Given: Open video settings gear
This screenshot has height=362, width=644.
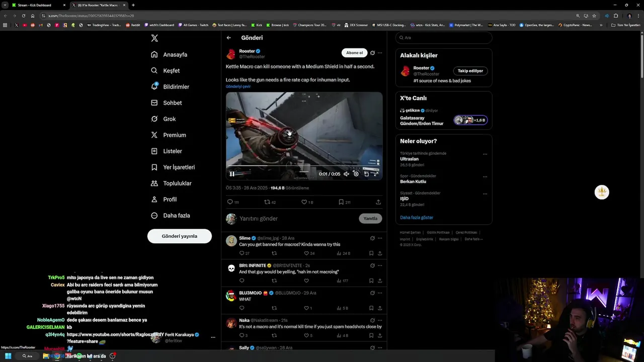Looking at the screenshot, I should (356, 174).
